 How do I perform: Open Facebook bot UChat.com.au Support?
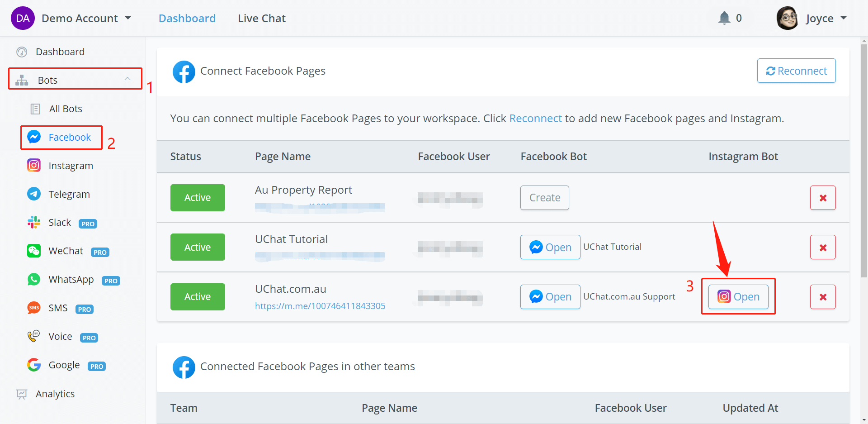550,297
